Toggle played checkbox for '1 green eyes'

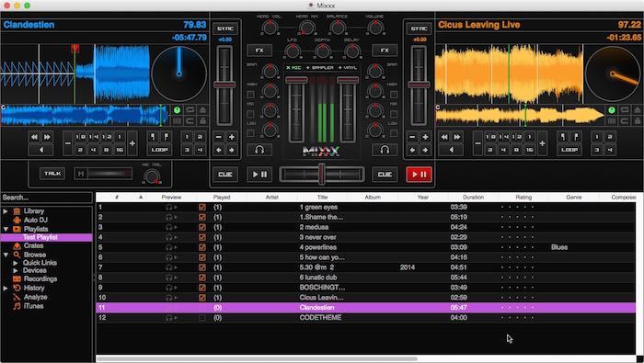[202, 207]
